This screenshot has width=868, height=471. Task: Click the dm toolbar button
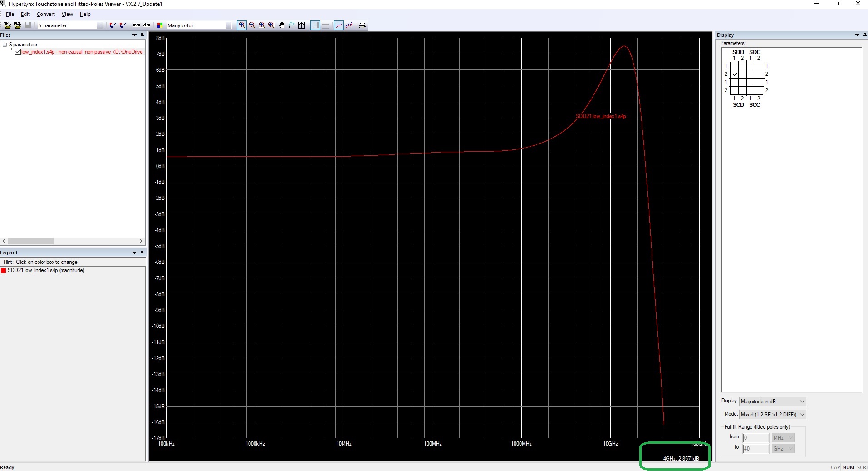point(147,25)
